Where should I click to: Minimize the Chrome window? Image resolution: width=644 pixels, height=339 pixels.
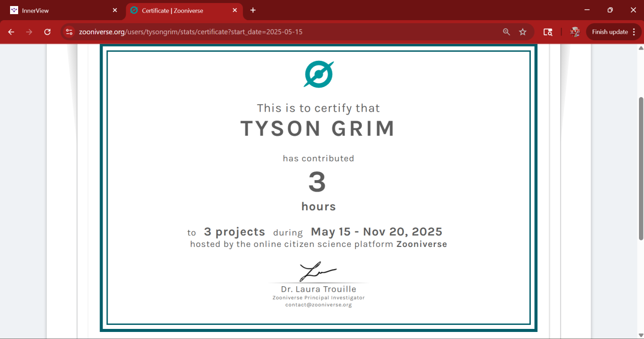587,10
